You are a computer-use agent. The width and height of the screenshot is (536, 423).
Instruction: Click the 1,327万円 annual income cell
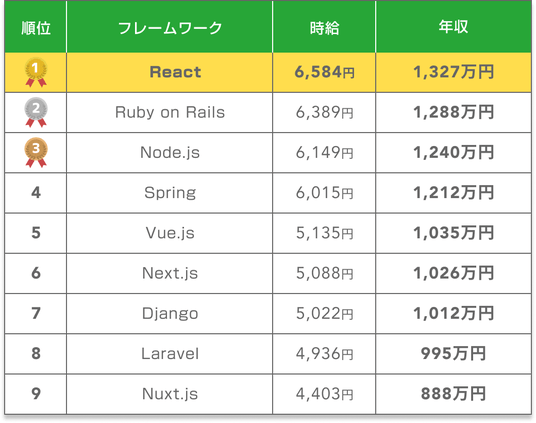pyautogui.click(x=453, y=72)
